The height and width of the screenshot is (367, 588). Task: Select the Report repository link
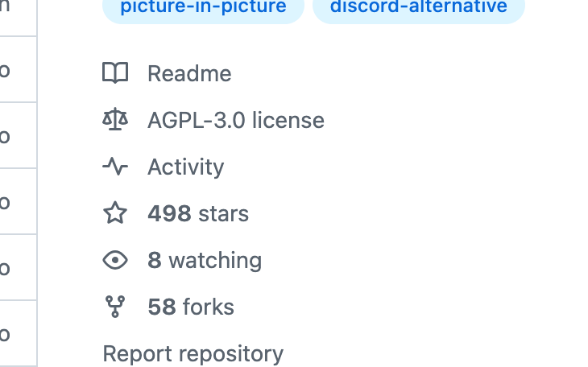193,354
